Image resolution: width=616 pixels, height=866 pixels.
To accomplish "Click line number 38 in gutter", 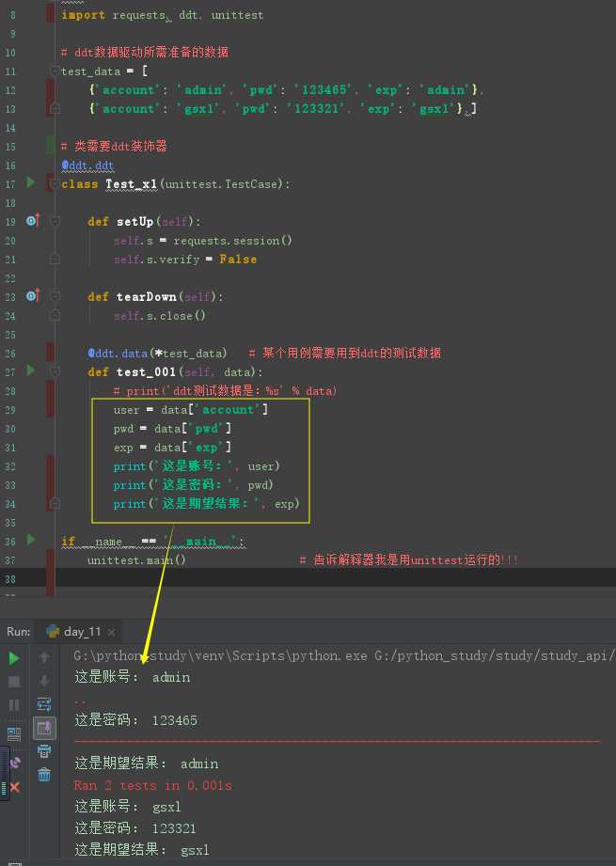I will (x=10, y=579).
